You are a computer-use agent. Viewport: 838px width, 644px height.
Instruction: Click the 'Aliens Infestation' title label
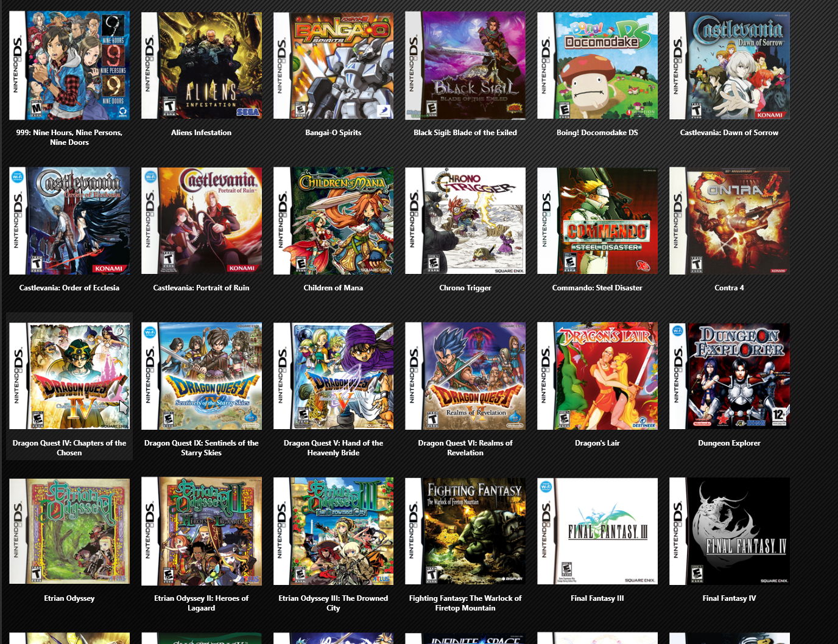click(x=202, y=133)
